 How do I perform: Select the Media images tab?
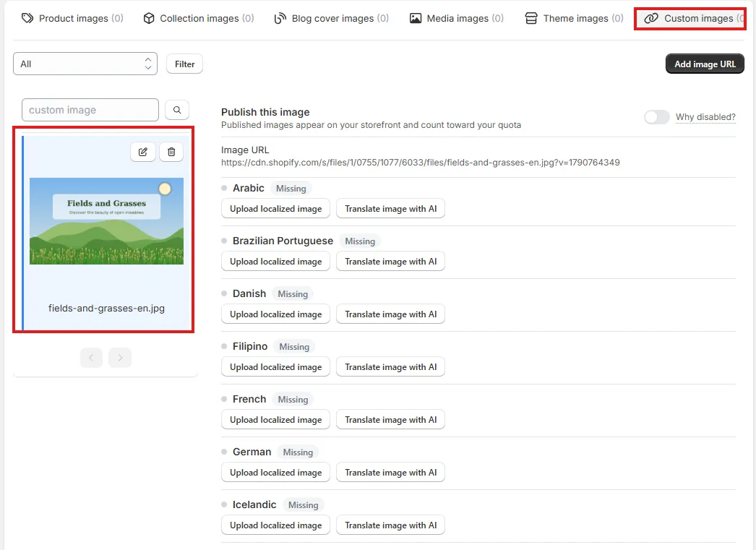(457, 18)
